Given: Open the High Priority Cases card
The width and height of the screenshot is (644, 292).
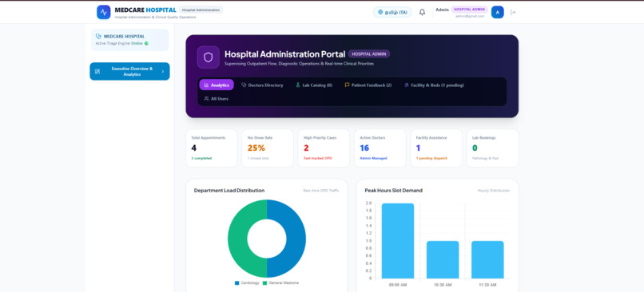Looking at the screenshot, I should 324,148.
